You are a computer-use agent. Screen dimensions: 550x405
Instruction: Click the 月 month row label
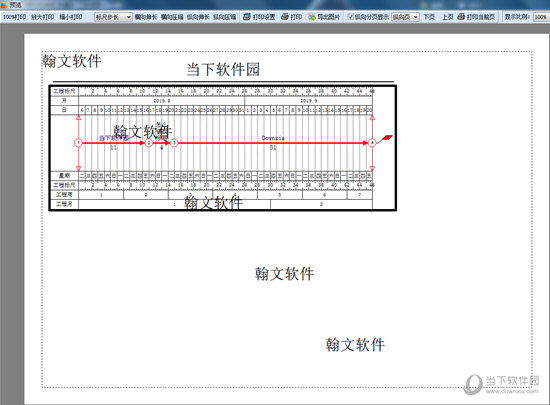point(64,101)
